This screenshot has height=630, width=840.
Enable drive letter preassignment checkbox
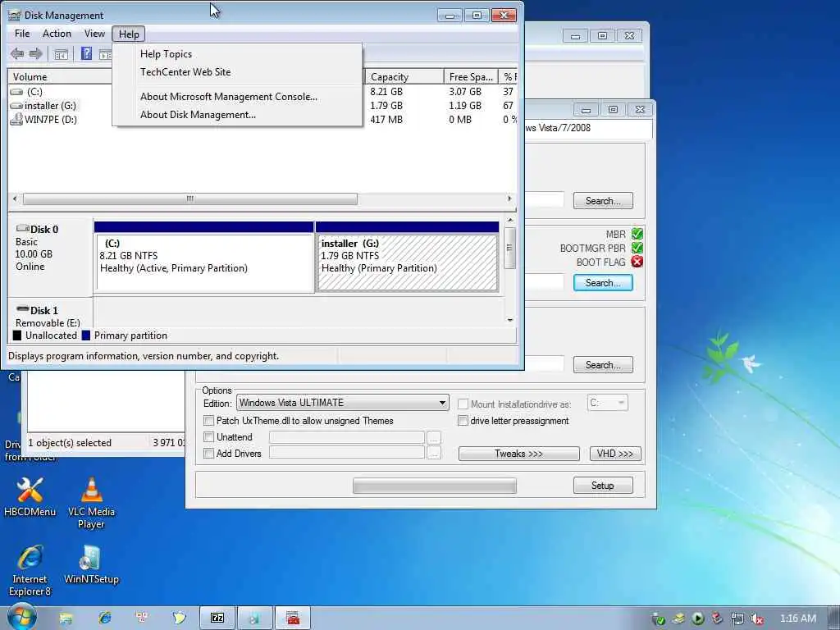tap(463, 421)
